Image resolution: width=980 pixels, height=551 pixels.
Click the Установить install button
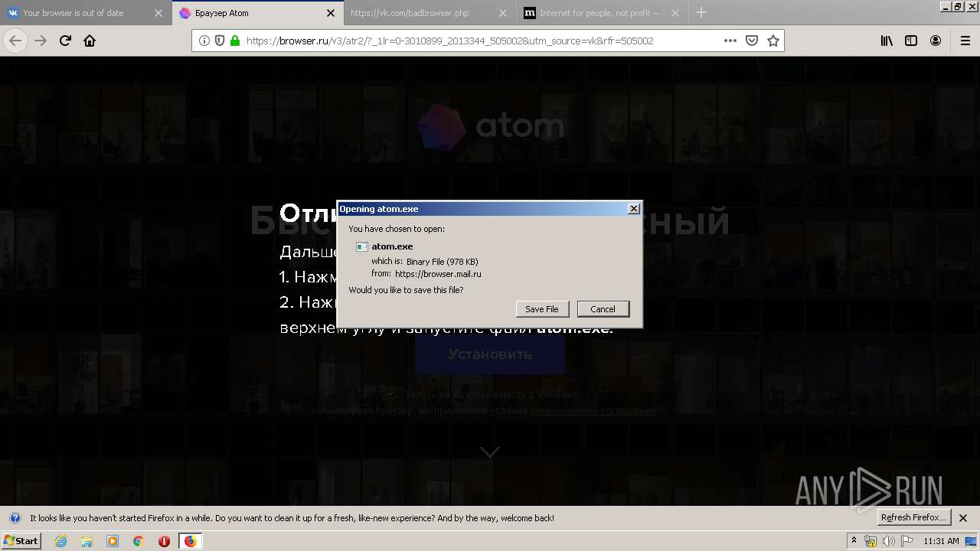coord(490,354)
